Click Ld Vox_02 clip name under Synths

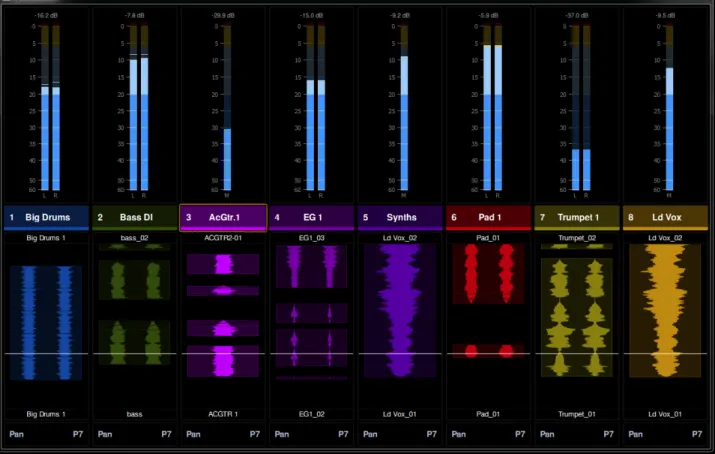(x=400, y=238)
